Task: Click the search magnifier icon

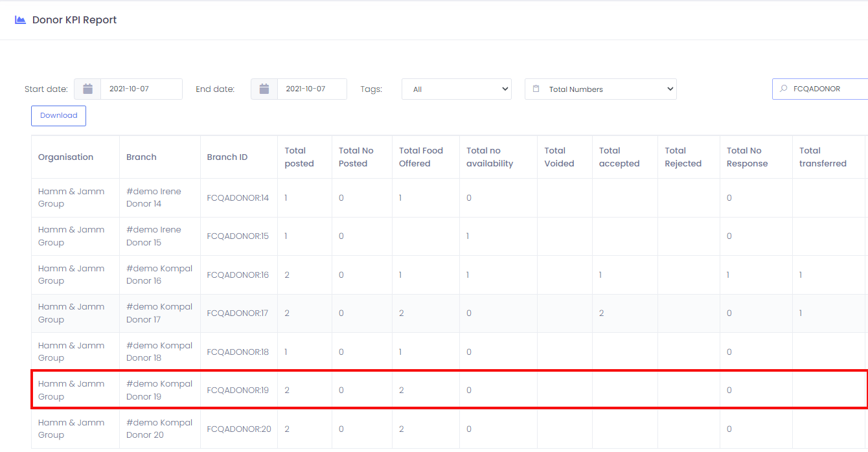Action: 783,89
